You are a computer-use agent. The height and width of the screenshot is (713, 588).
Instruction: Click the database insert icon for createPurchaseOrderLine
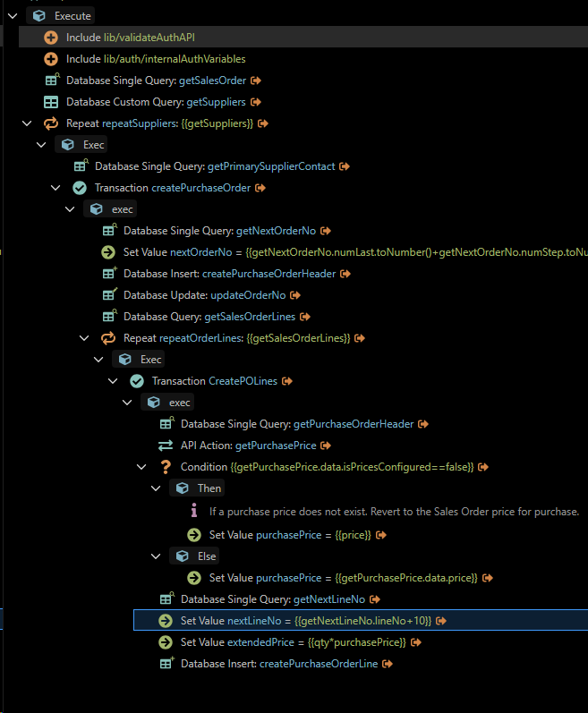166,664
